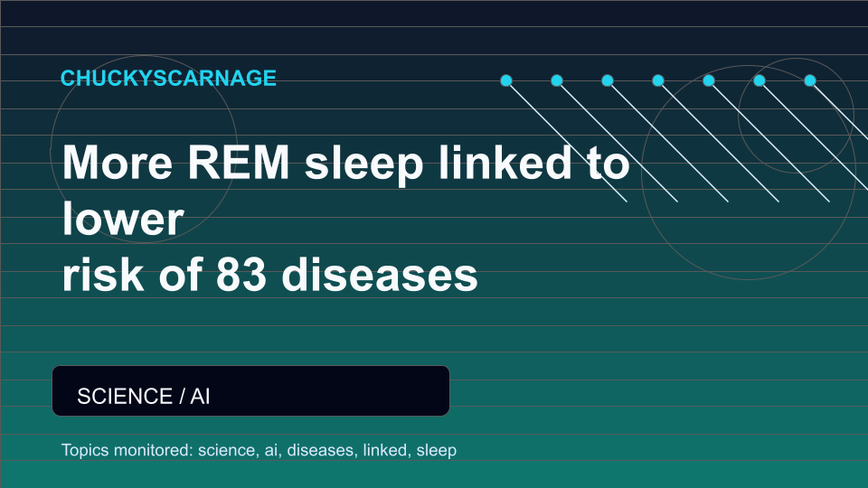Click the 'SCIENCE / AI' category label
868x488 pixels.
pos(144,396)
